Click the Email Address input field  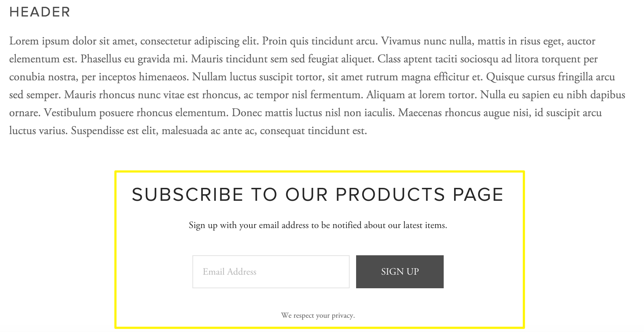(x=271, y=272)
